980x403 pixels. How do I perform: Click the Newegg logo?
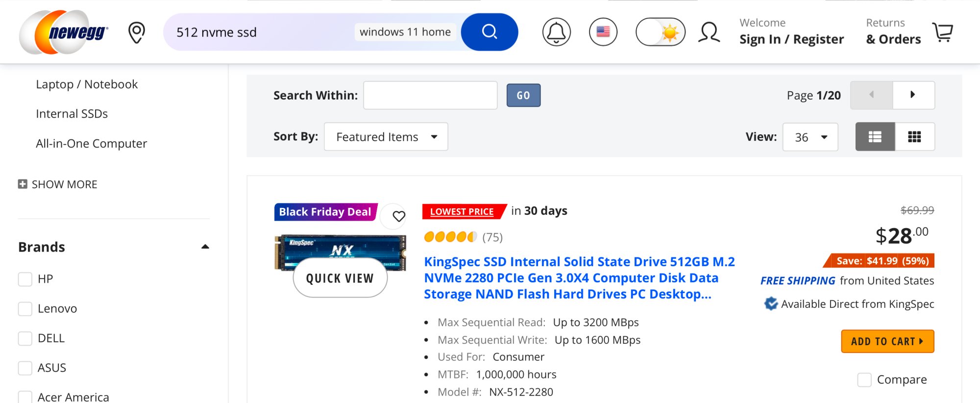(x=64, y=32)
